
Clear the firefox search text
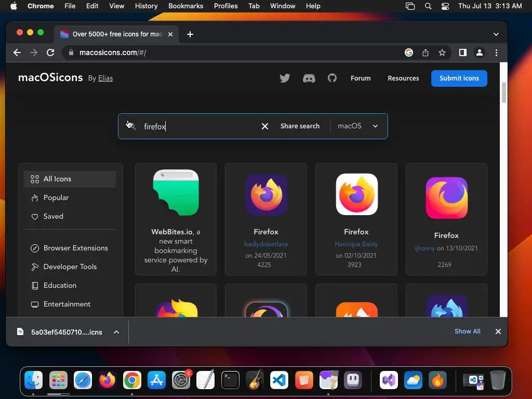pyautogui.click(x=265, y=126)
